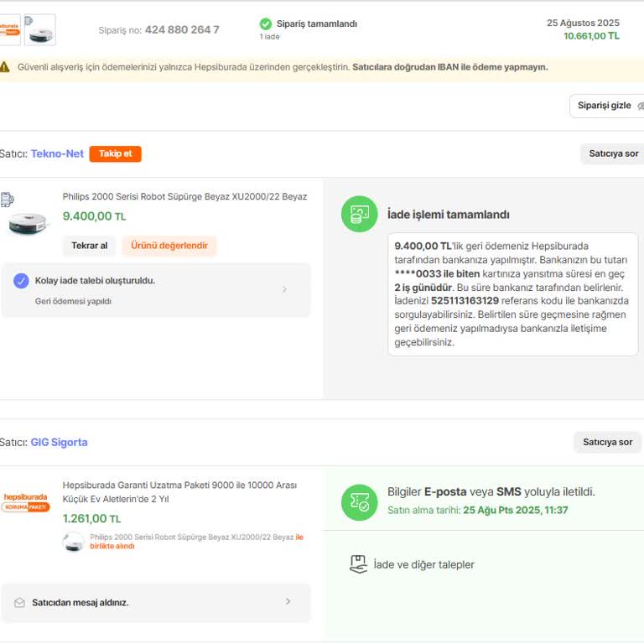
Task: Open Philips 2000 Serisi Robot Süpürge product title
Action: coord(184,197)
